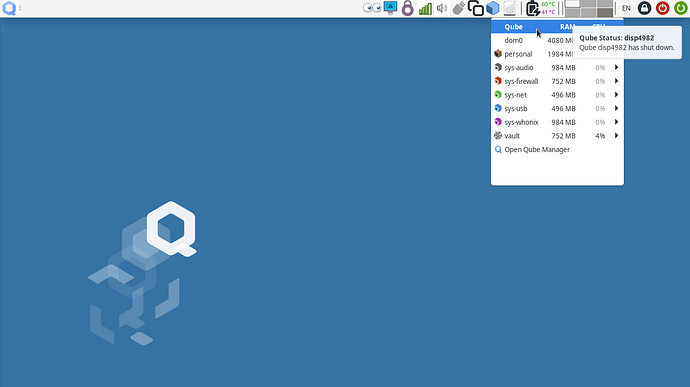Select the vault qube entry

tap(557, 136)
